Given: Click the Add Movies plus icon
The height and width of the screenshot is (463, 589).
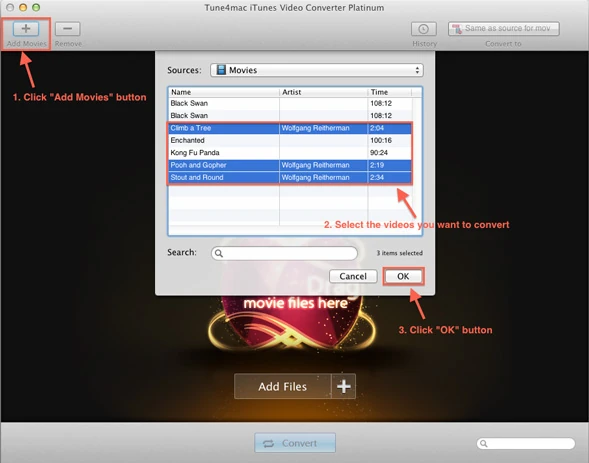Looking at the screenshot, I should [x=26, y=29].
